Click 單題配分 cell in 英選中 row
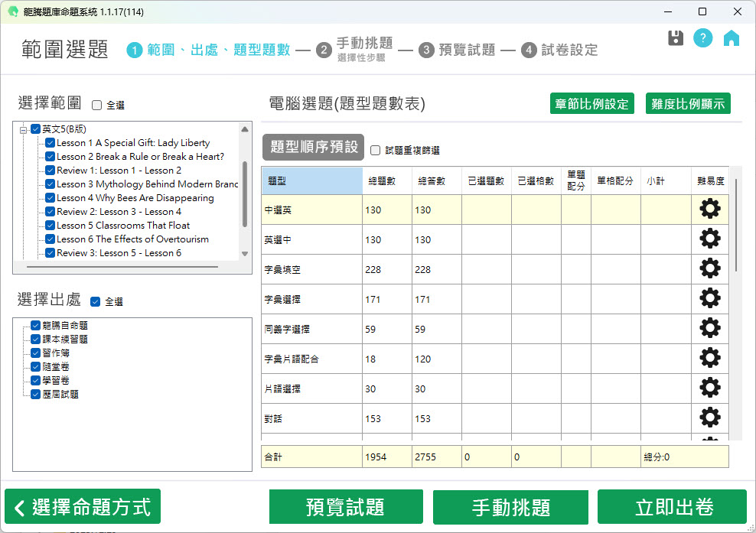This screenshot has width=756, height=533. pos(576,239)
